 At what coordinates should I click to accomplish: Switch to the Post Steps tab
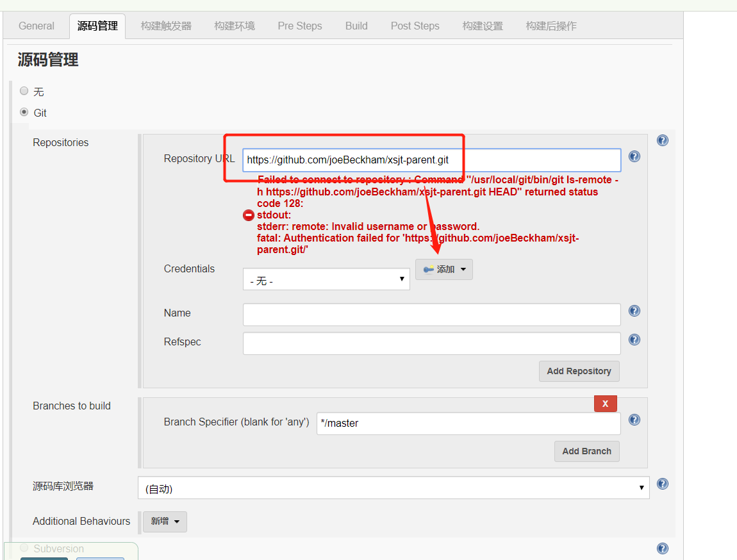(415, 26)
